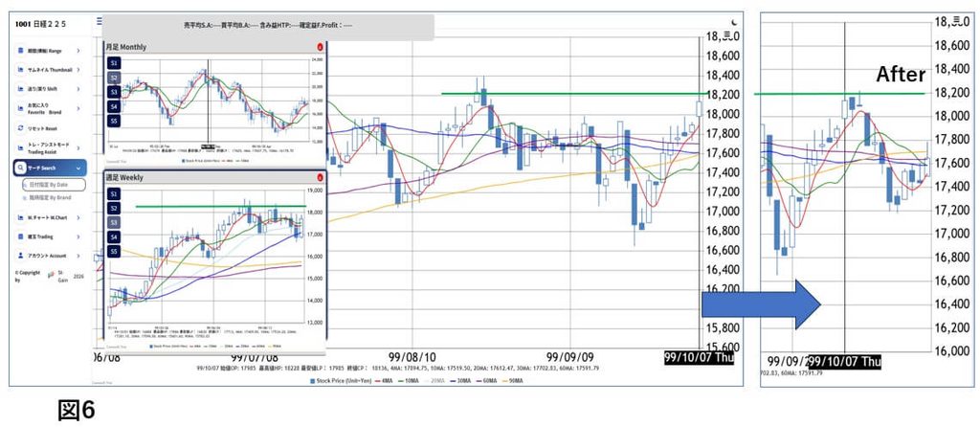980x427 pixels.
Task: Select S1 in the Weekly chart panel
Action: point(114,194)
